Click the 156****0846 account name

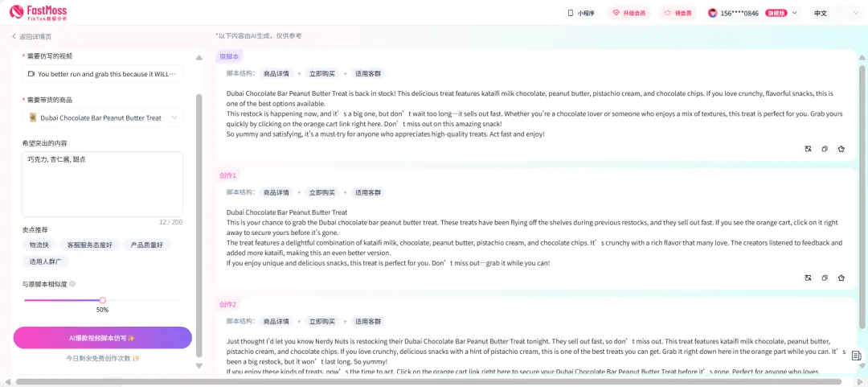click(739, 13)
